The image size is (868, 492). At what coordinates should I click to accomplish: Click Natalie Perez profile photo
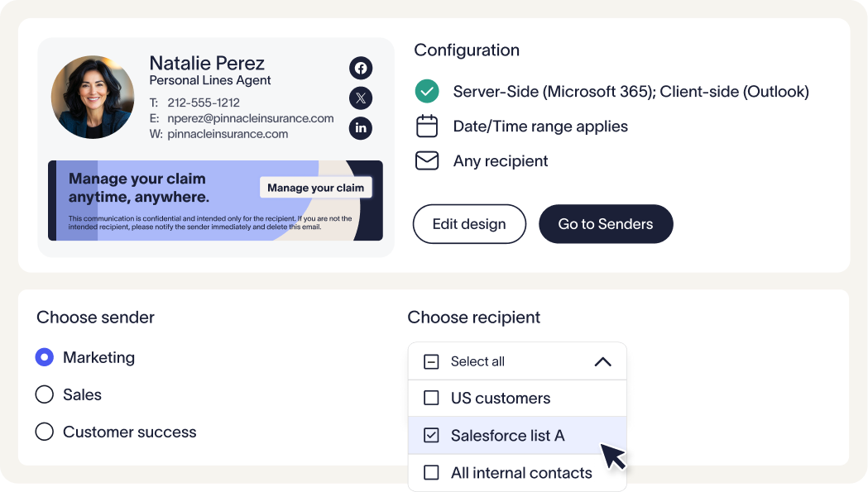click(93, 97)
